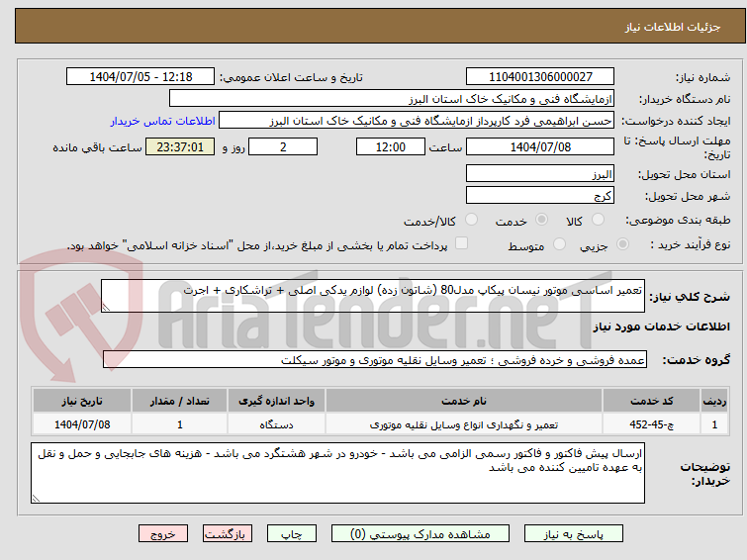Click the گروه خدمت field

click(x=375, y=360)
